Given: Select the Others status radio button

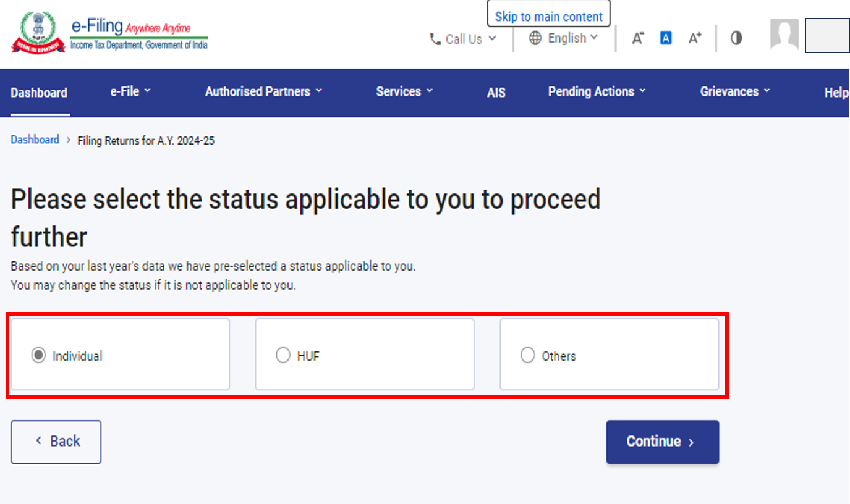Looking at the screenshot, I should pos(527,356).
